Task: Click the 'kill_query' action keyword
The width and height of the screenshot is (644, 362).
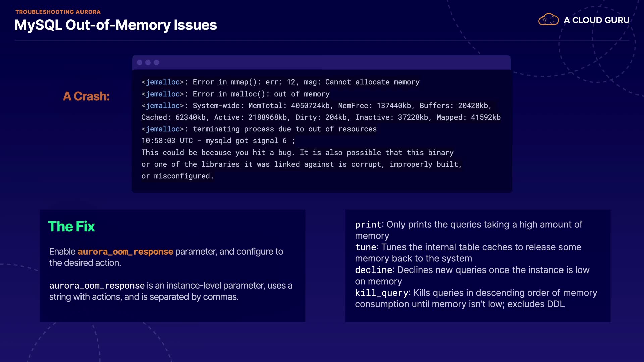Action: coord(381,293)
